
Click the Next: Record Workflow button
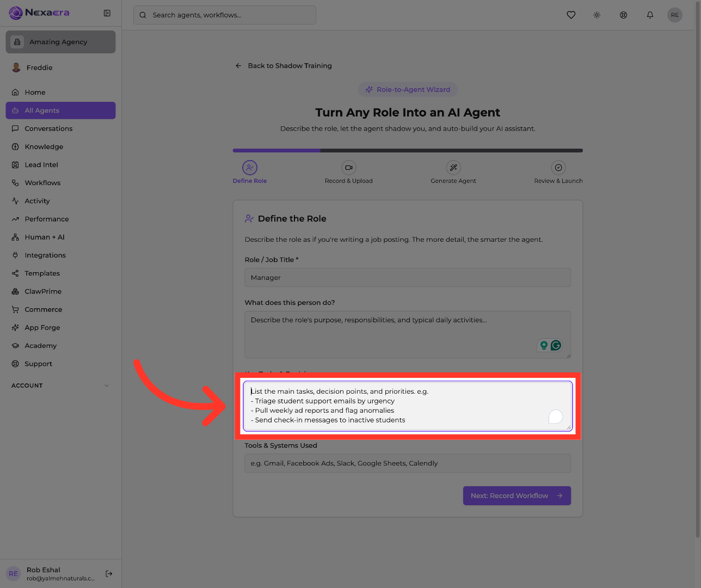point(517,495)
